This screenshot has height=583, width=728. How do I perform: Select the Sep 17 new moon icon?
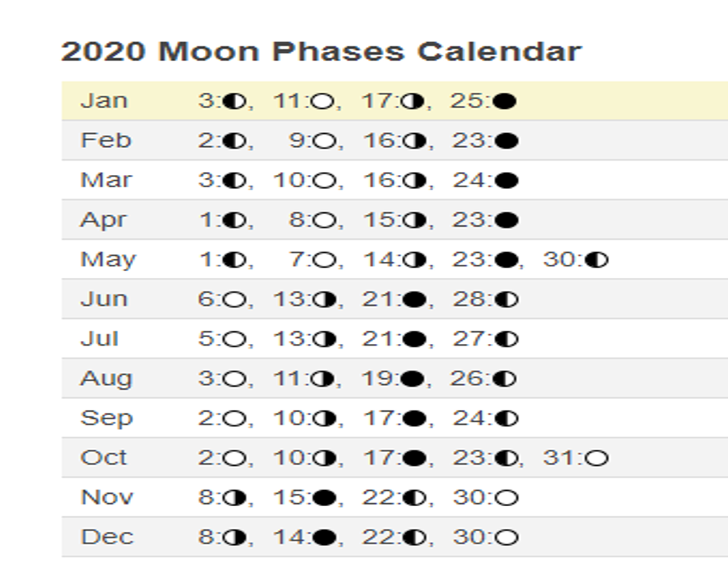[x=414, y=418]
